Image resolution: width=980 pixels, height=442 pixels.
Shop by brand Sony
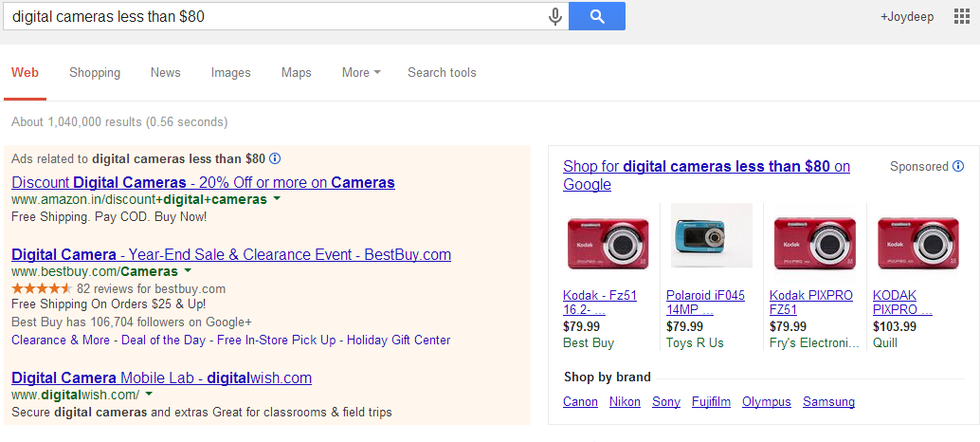click(x=666, y=401)
